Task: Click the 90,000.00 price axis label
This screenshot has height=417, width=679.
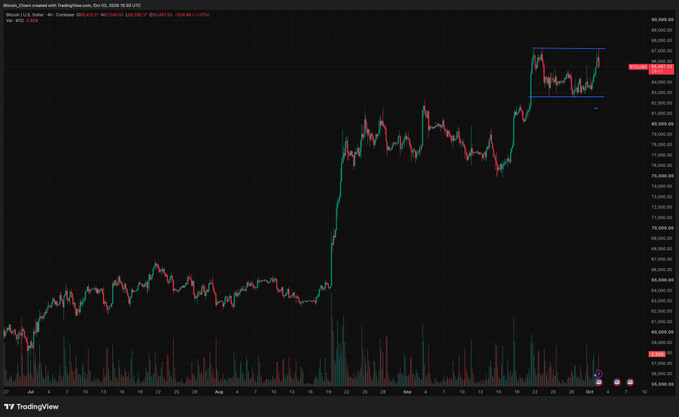Action: click(x=662, y=19)
